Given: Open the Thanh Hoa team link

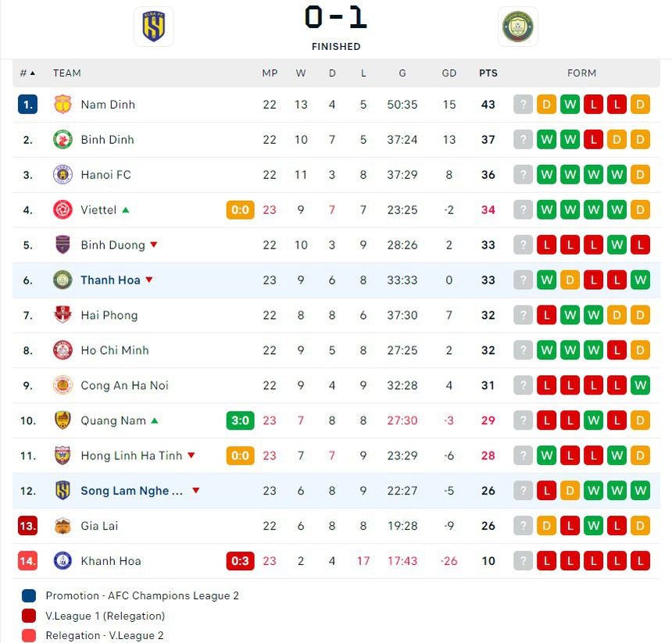Looking at the screenshot, I should (x=110, y=280).
